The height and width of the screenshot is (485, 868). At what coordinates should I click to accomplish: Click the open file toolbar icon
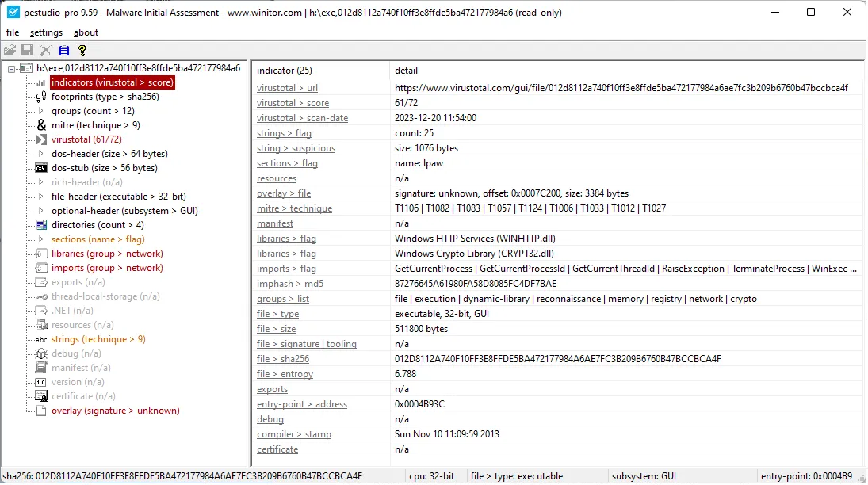coord(10,51)
